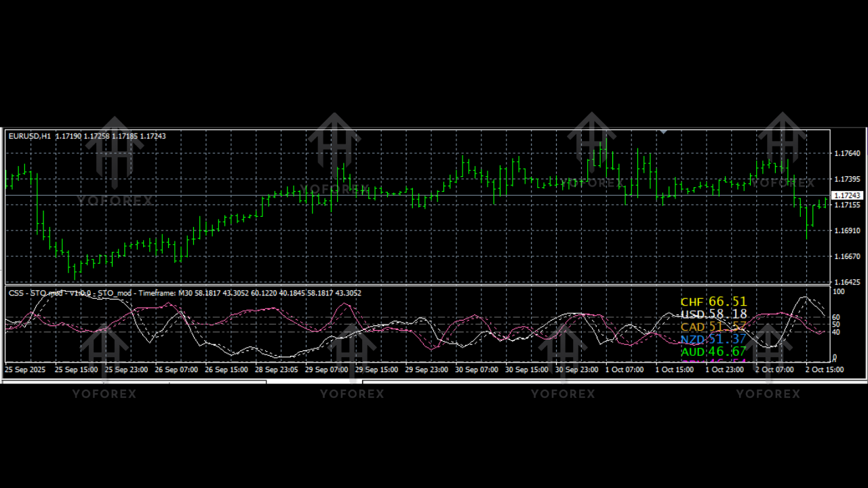This screenshot has width=868, height=488.
Task: Select the CAD strength label
Action: [x=712, y=327]
